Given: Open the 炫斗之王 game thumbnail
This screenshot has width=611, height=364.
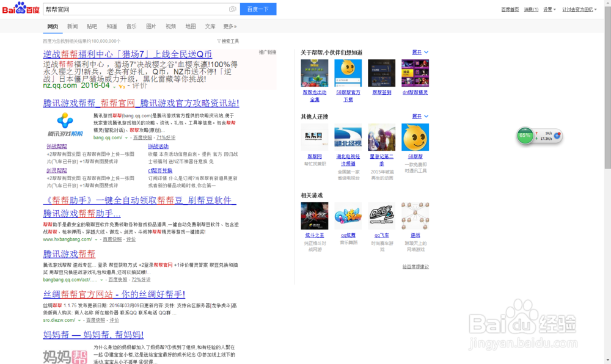Looking at the screenshot, I should [x=314, y=216].
